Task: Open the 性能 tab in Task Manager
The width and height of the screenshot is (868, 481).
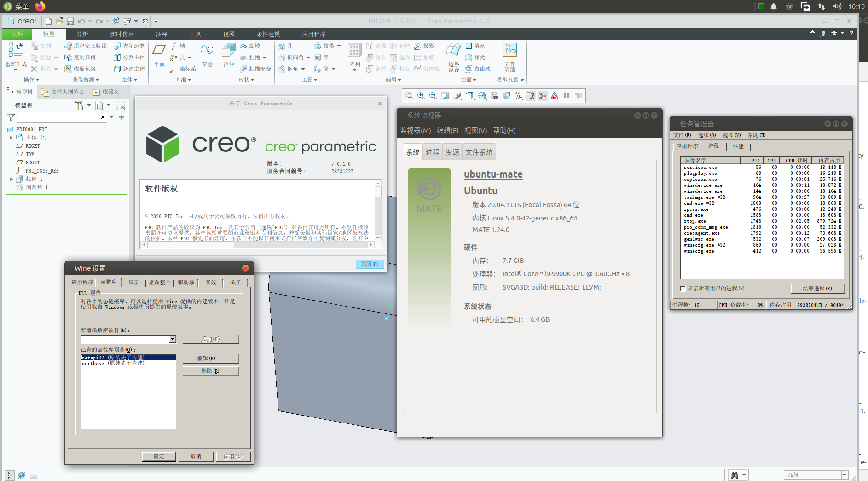Action: pos(738,146)
